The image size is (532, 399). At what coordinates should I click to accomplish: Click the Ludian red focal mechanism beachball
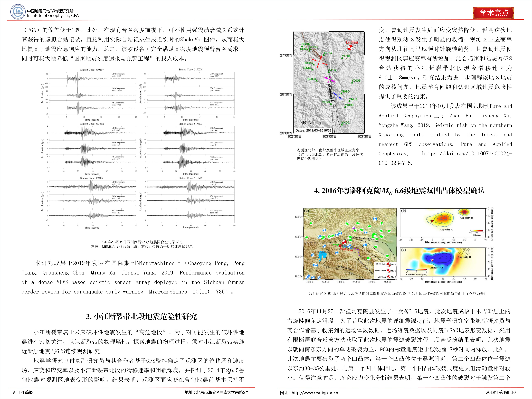click(x=350, y=47)
